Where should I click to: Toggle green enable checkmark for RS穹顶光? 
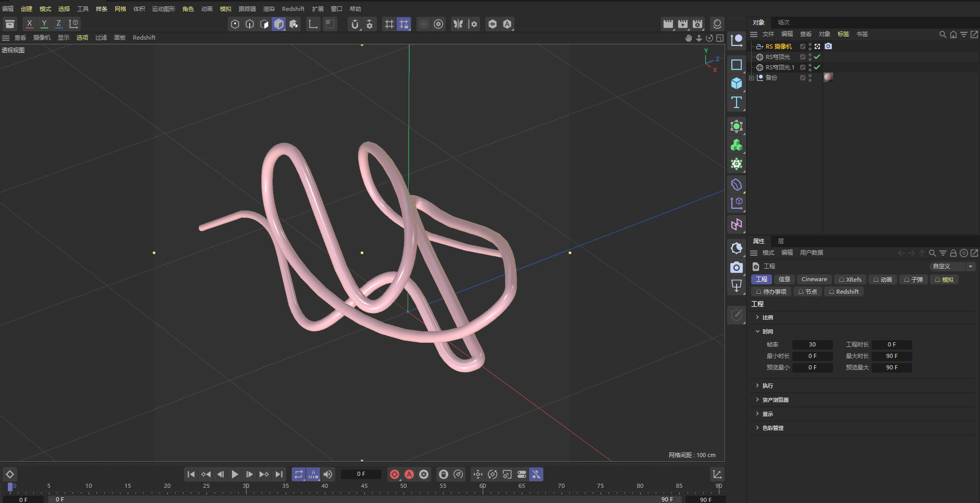817,57
